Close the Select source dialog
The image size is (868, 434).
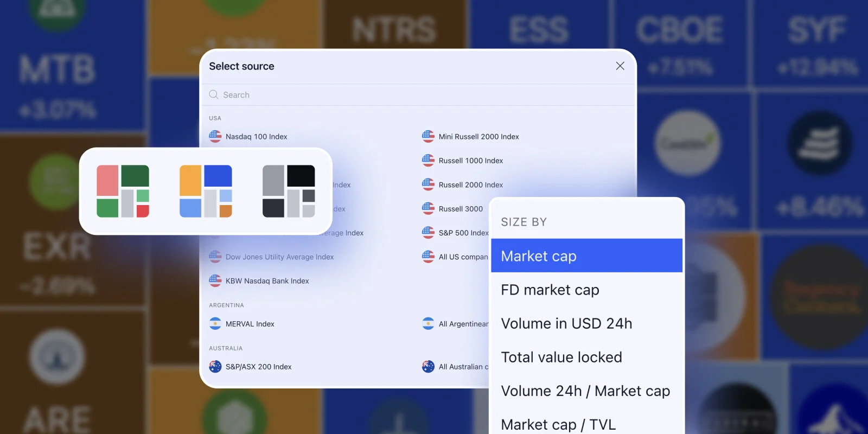[620, 66]
